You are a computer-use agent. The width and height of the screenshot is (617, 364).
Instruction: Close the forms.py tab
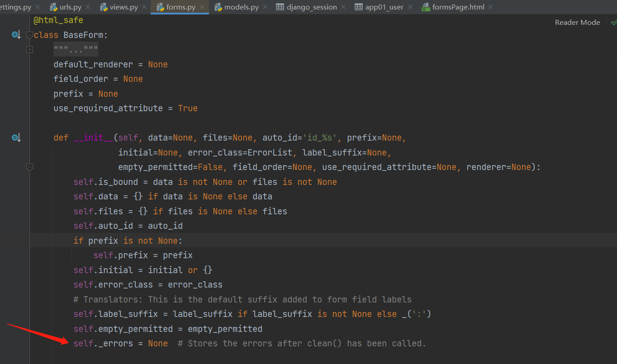(202, 7)
